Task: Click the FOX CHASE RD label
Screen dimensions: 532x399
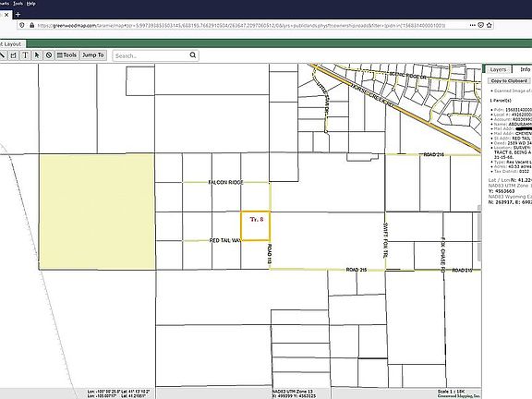Action: (x=443, y=255)
